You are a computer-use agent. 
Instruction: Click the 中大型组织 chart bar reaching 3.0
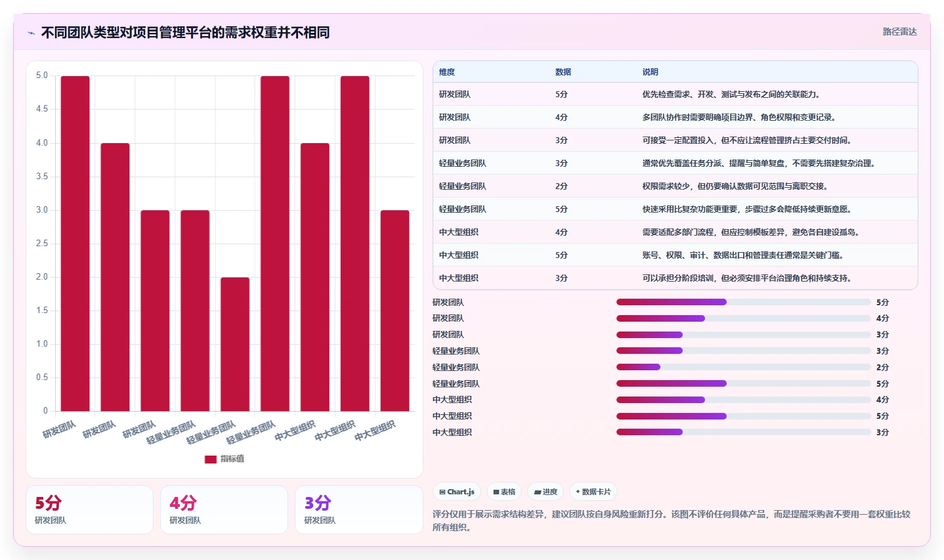(x=395, y=311)
